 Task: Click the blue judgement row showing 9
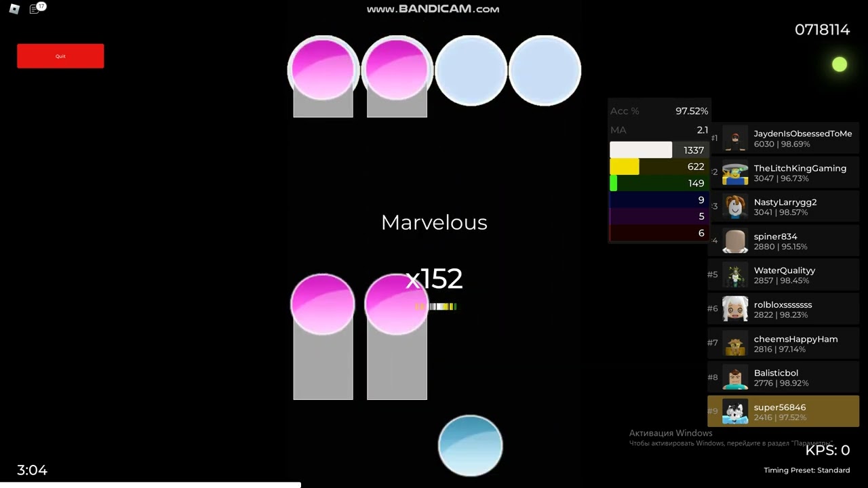point(659,200)
